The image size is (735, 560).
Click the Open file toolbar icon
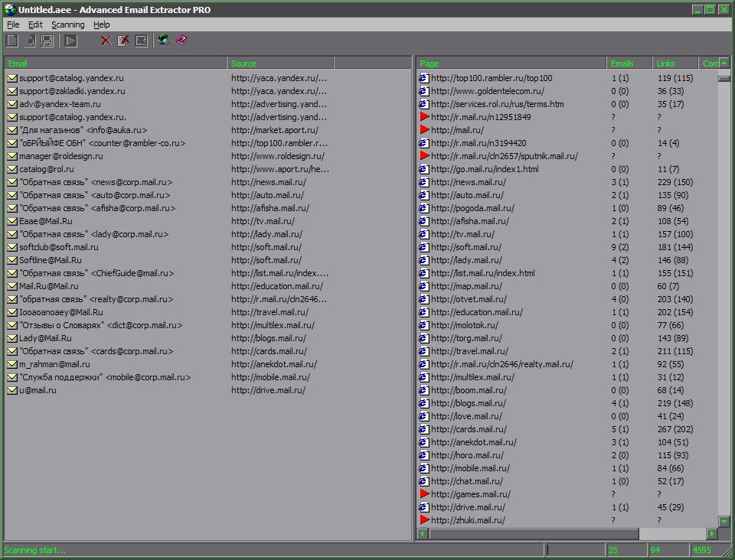click(30, 41)
